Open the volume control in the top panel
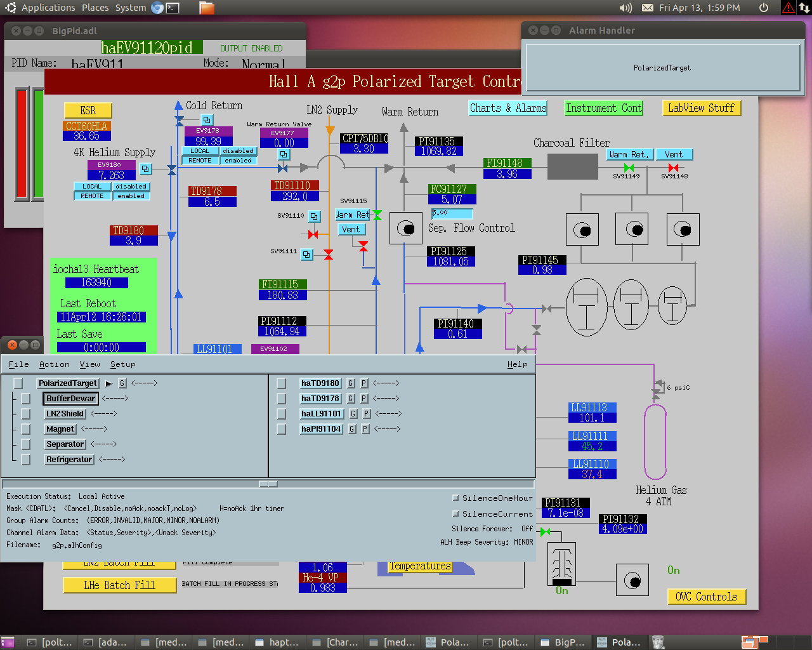Image resolution: width=812 pixels, height=650 pixels. coord(625,8)
